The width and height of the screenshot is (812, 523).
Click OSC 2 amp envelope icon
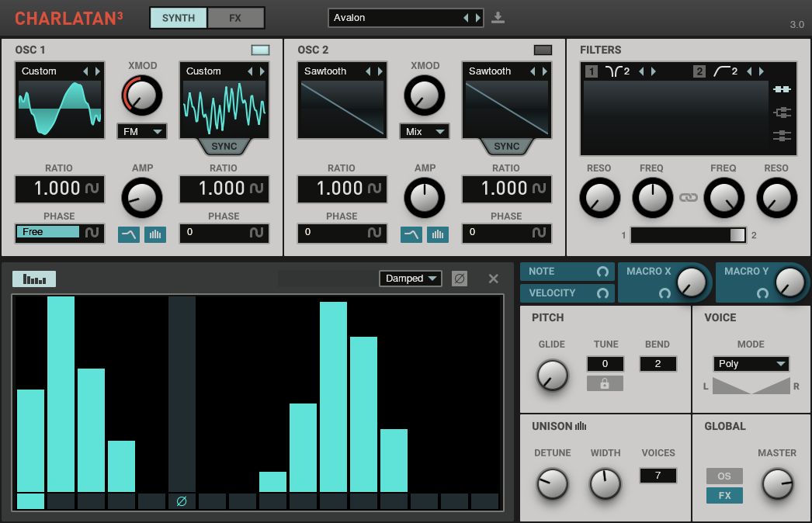click(x=411, y=234)
